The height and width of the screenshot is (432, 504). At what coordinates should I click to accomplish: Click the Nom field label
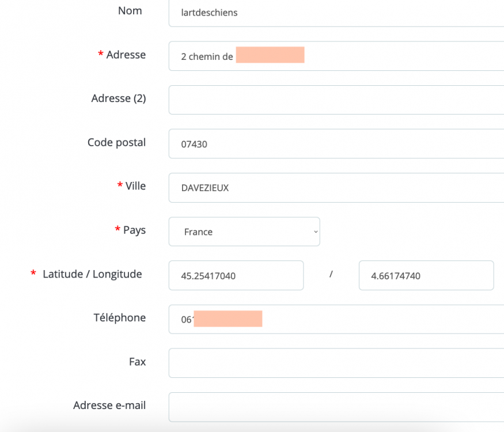coord(130,11)
